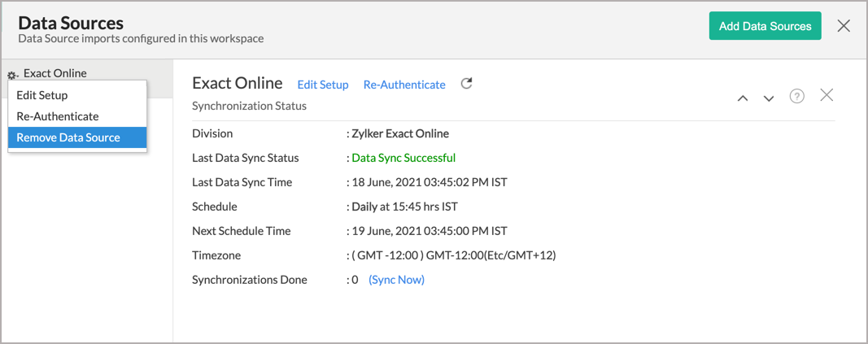Viewport: 868px width, 344px height.
Task: Click the GMT -12:00 timezone value
Action: (x=454, y=255)
